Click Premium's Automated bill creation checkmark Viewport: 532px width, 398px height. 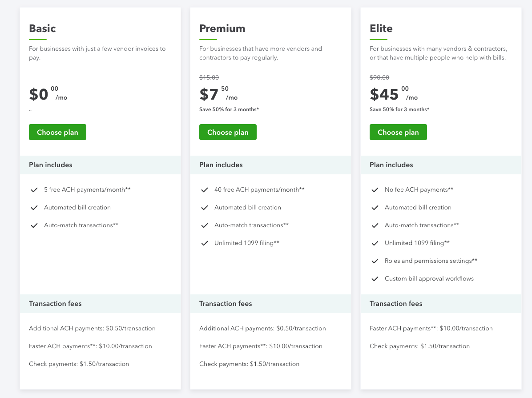pyautogui.click(x=205, y=208)
